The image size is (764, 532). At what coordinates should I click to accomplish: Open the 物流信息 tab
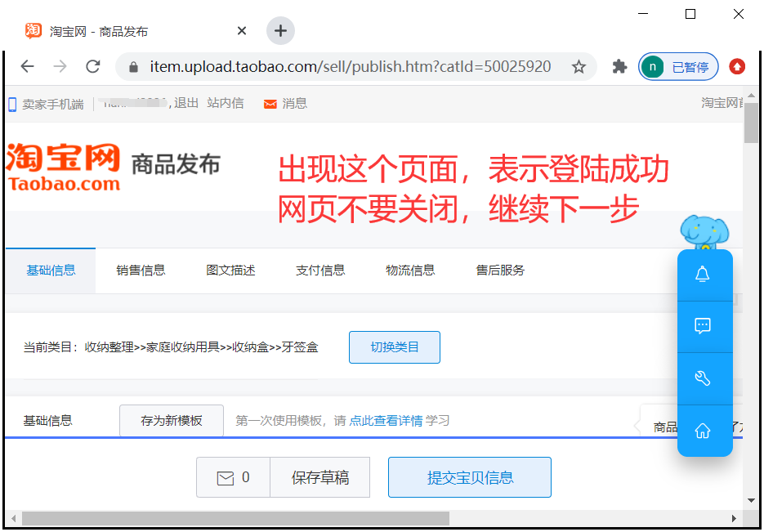click(x=410, y=270)
